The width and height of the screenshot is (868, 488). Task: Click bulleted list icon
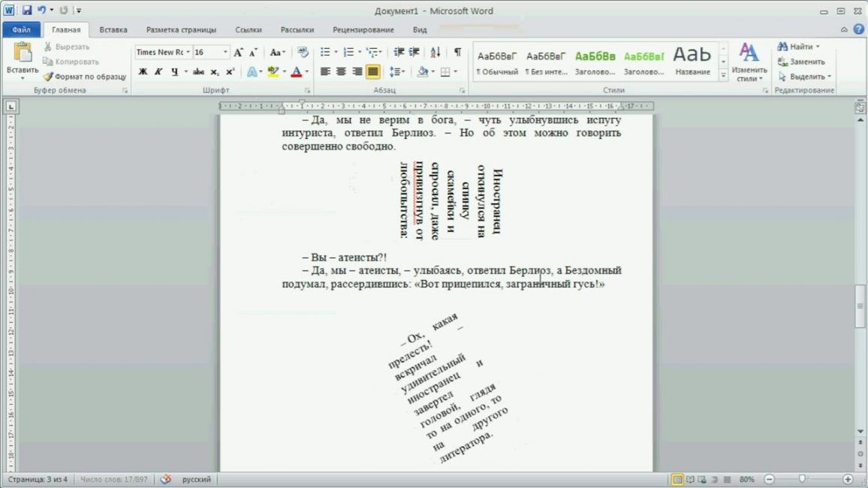(x=325, y=52)
